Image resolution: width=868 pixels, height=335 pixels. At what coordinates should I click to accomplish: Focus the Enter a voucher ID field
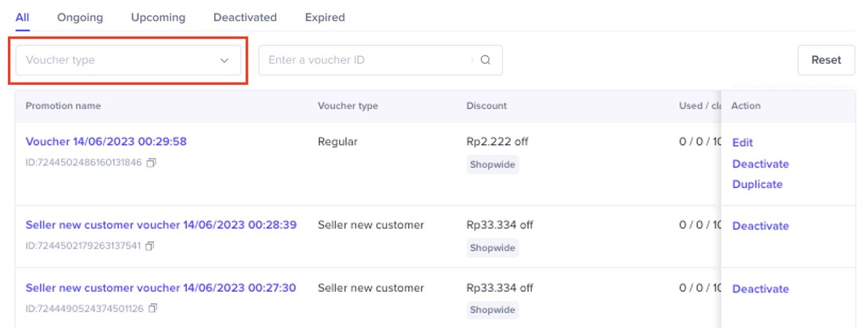coord(365,61)
